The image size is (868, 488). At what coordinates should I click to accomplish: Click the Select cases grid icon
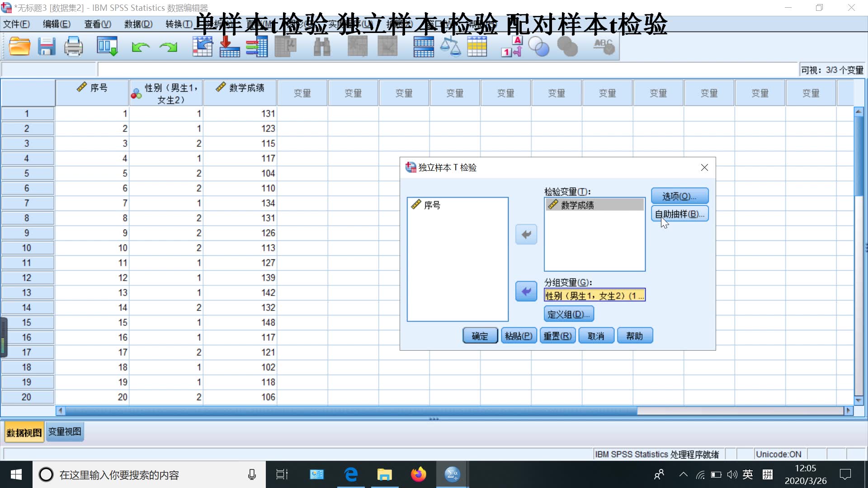pyautogui.click(x=477, y=47)
